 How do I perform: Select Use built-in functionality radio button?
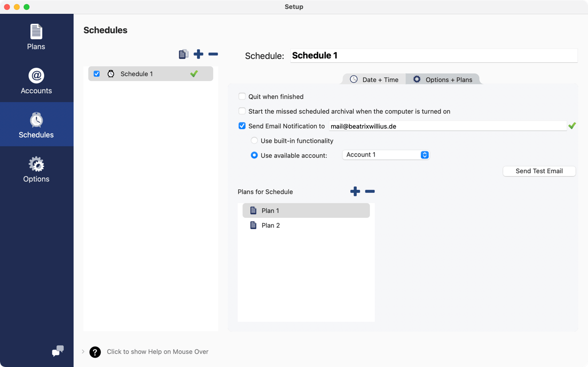[x=254, y=141]
